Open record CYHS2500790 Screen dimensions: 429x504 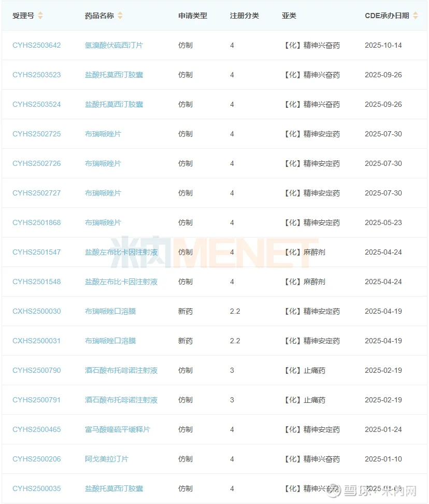tap(36, 370)
